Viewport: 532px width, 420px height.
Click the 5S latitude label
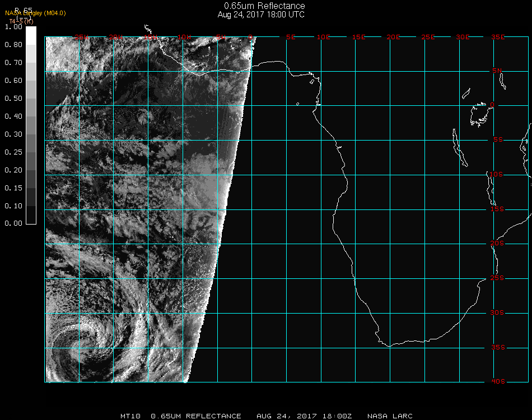pos(498,140)
